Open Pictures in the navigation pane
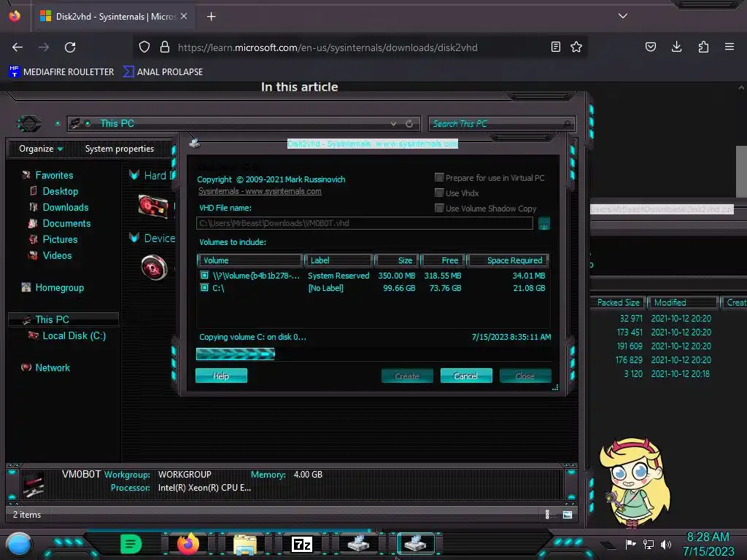Viewport: 747px width, 560px height. [60, 239]
